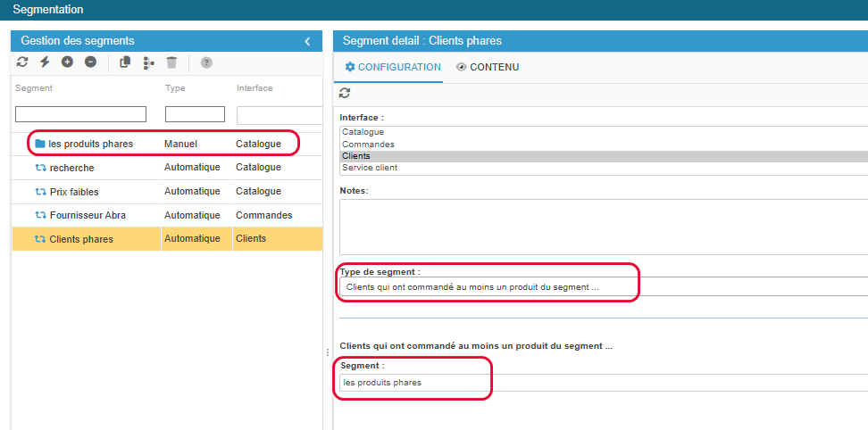
Task: Open the 'Type de segment' dropdown
Action: [604, 287]
